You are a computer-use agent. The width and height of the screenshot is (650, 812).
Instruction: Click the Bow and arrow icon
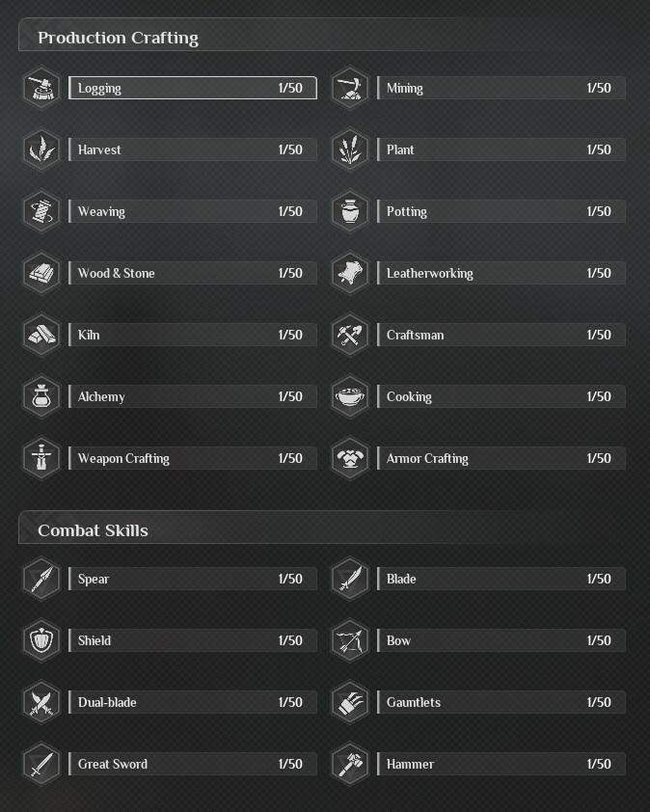point(350,640)
